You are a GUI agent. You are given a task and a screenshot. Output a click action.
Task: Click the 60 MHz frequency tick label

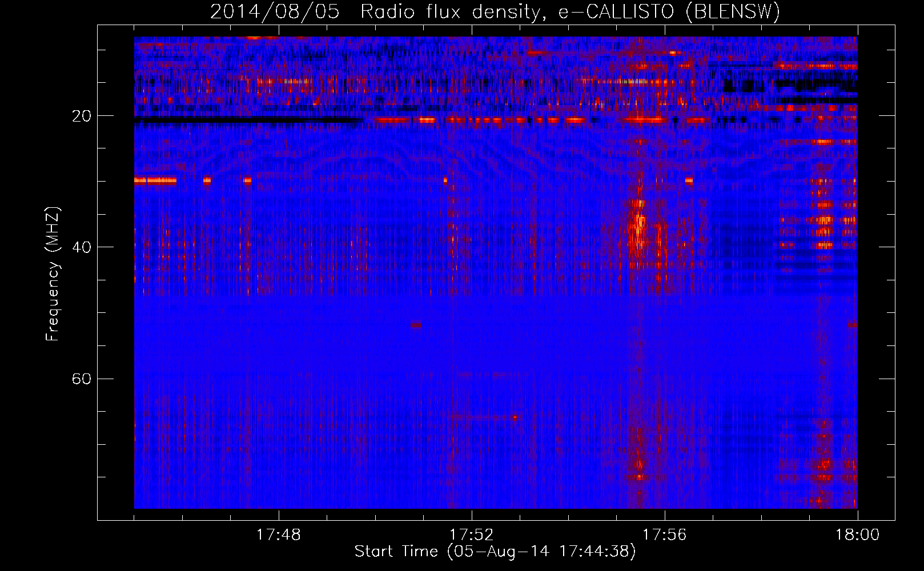pos(82,379)
